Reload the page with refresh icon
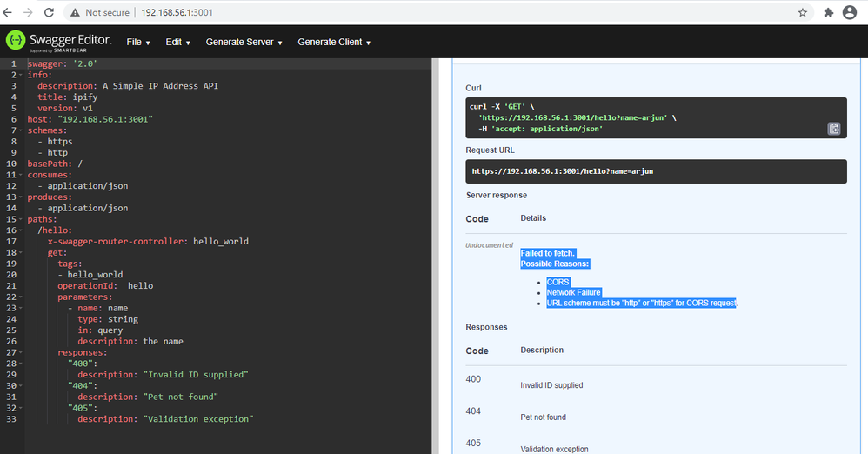The width and height of the screenshot is (868, 454). (50, 13)
